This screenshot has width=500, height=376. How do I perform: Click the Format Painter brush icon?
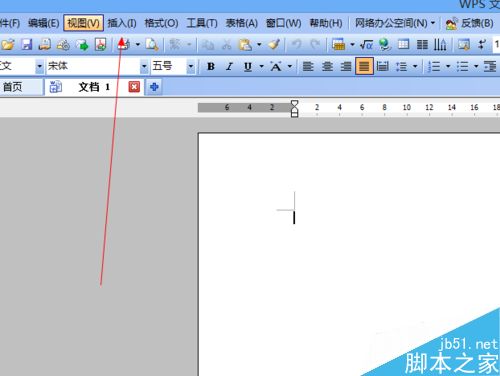[x=274, y=44]
